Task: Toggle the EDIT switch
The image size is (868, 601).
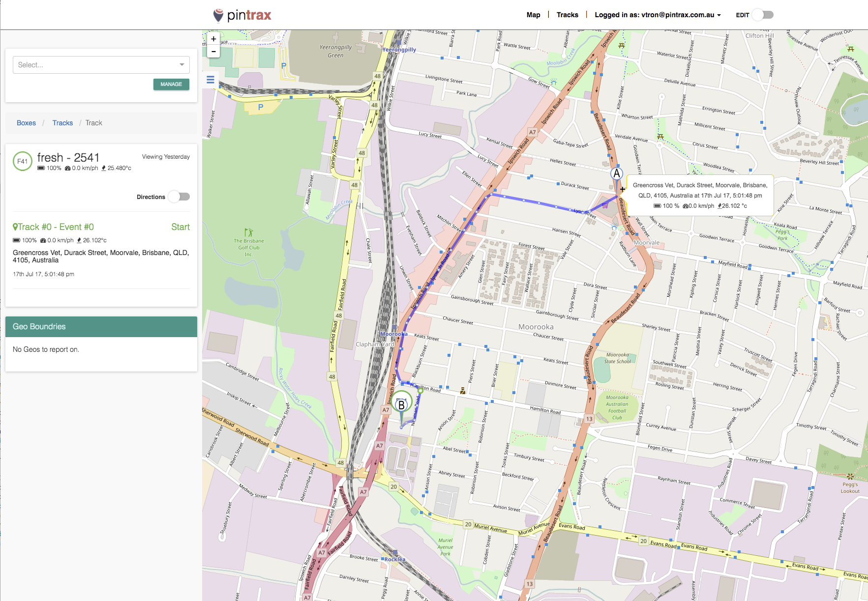Action: click(763, 15)
